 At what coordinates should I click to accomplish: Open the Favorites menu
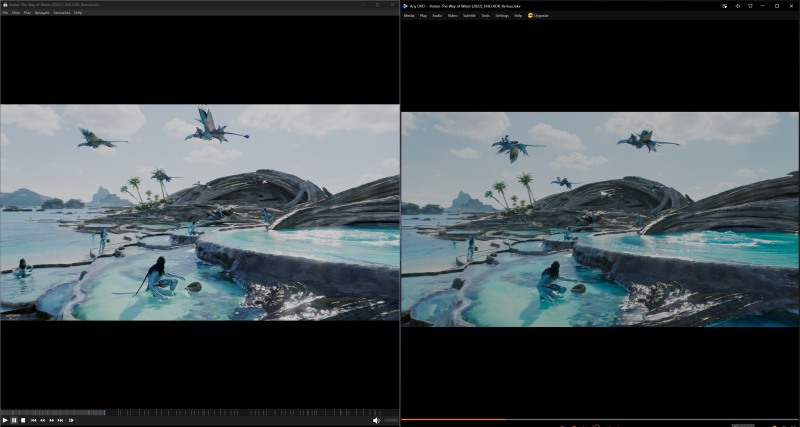click(x=61, y=13)
